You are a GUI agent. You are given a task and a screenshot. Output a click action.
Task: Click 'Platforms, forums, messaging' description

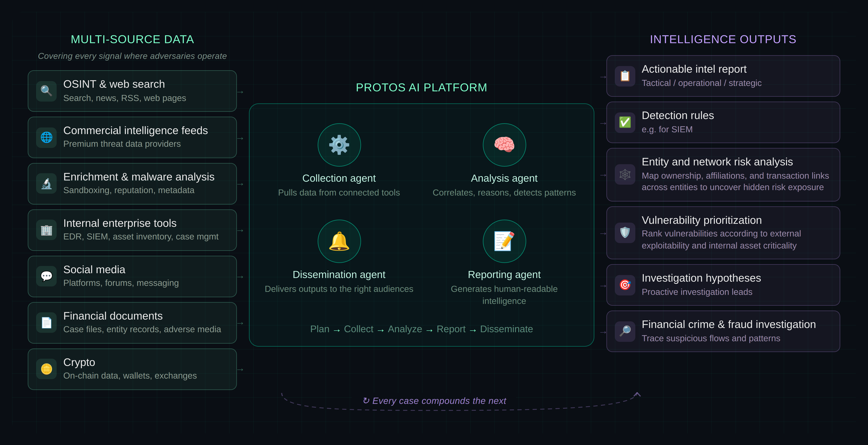click(x=121, y=283)
